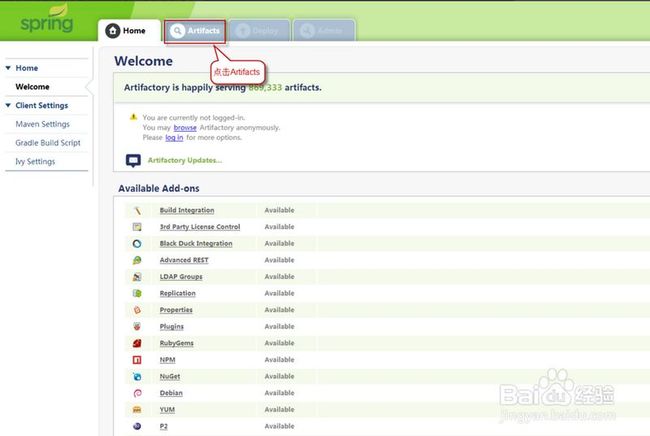This screenshot has height=436, width=650.
Task: Open the Properties add-on link
Action: tap(176, 310)
